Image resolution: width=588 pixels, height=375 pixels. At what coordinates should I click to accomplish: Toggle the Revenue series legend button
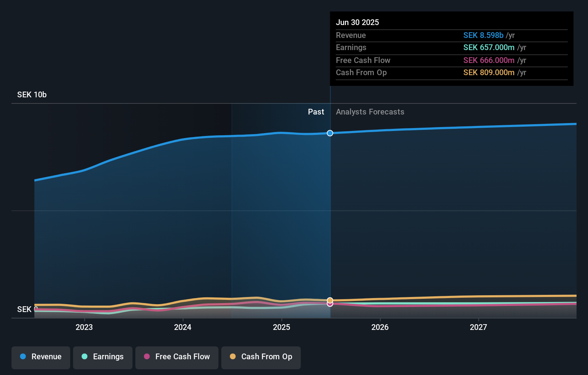[x=41, y=357]
